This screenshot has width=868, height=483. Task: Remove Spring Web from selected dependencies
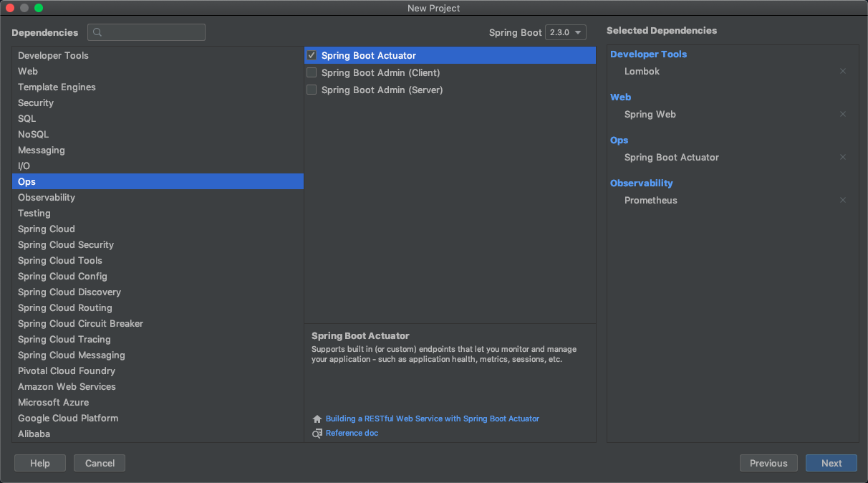coord(843,114)
